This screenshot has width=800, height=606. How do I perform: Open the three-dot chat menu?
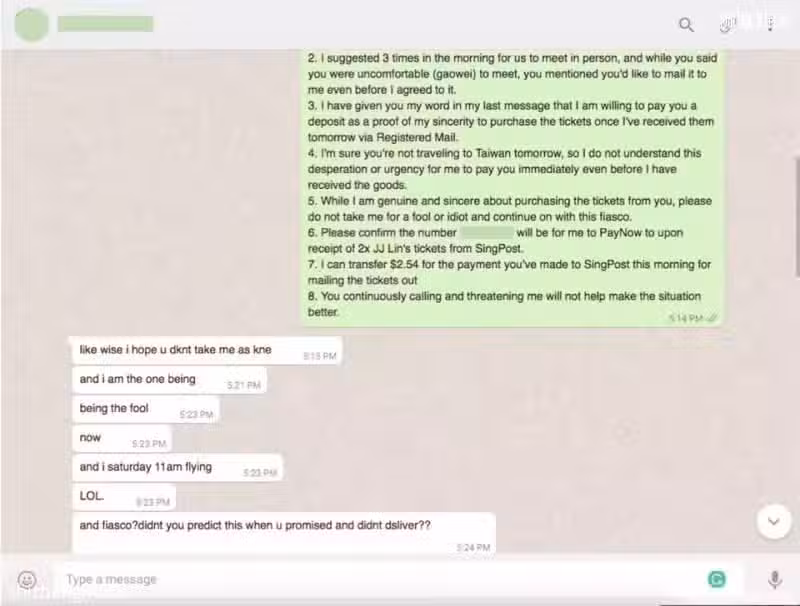(x=770, y=23)
